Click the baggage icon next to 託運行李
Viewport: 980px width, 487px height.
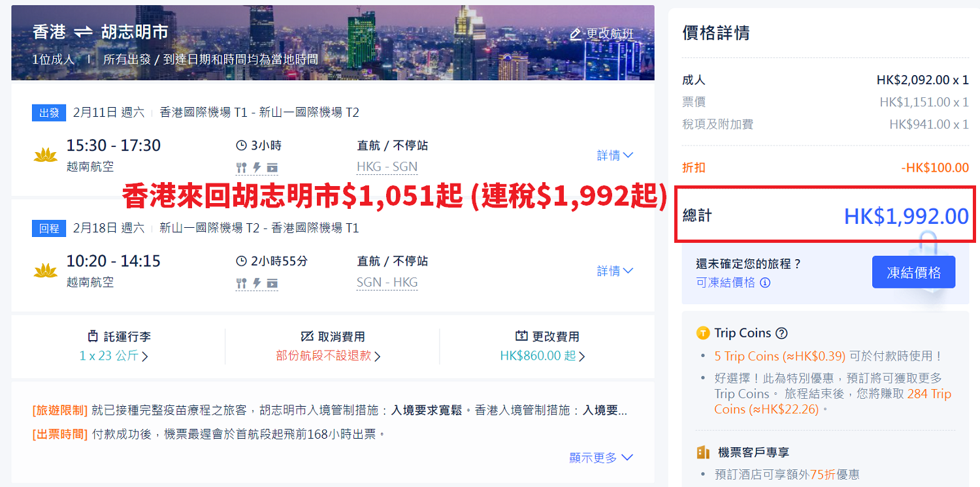coord(93,336)
